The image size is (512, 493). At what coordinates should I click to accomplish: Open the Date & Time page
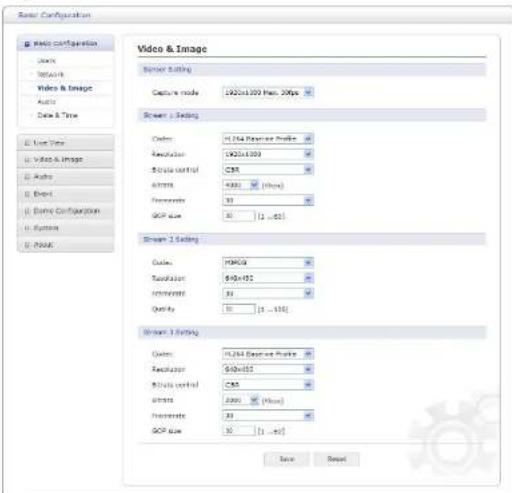pos(57,115)
